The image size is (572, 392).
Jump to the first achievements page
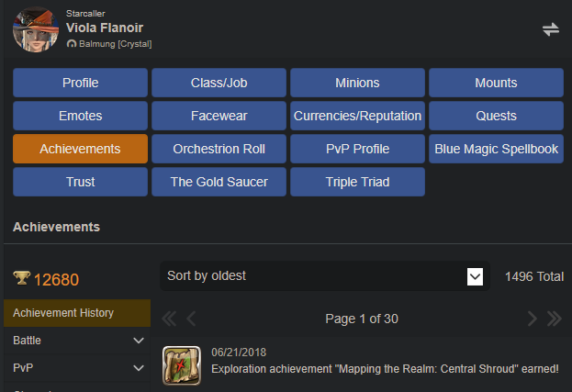click(169, 319)
